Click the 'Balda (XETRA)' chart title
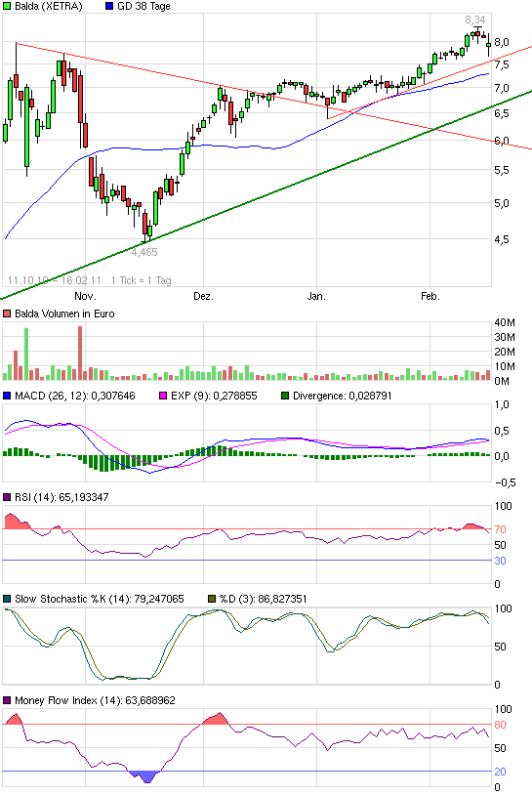The height and width of the screenshot is (795, 532). [x=48, y=7]
